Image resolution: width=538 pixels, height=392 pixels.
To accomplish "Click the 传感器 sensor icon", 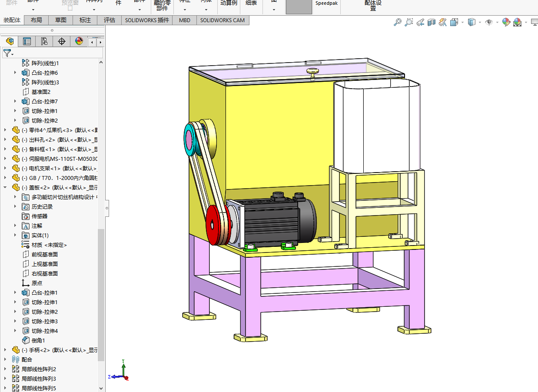I will 26,216.
